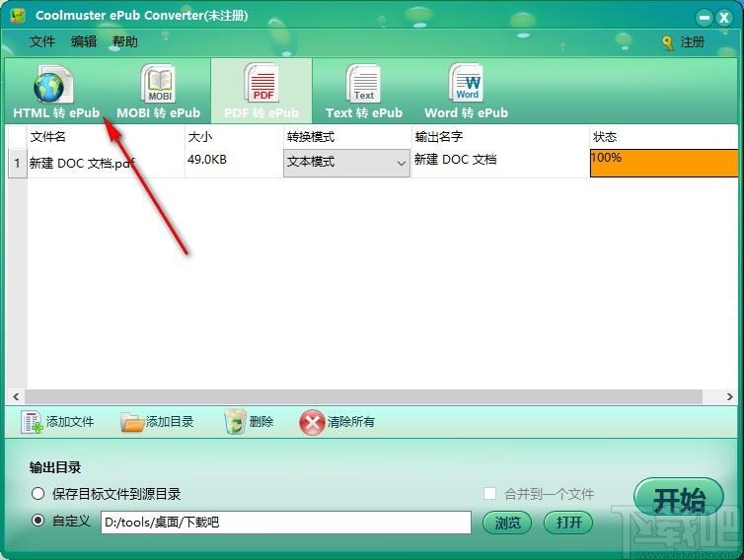Choose 保存目标文件到源目录 radio option
This screenshot has height=560, width=744.
tap(37, 494)
